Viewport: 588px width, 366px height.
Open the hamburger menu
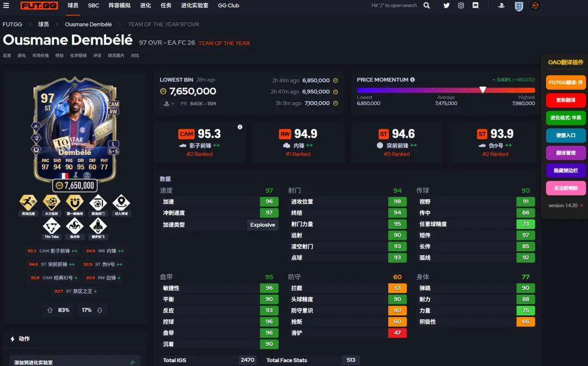tap(6, 5)
